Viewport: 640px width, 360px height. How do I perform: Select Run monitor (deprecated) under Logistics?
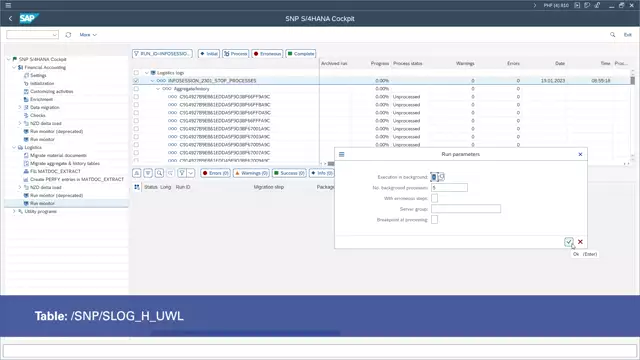click(x=56, y=195)
